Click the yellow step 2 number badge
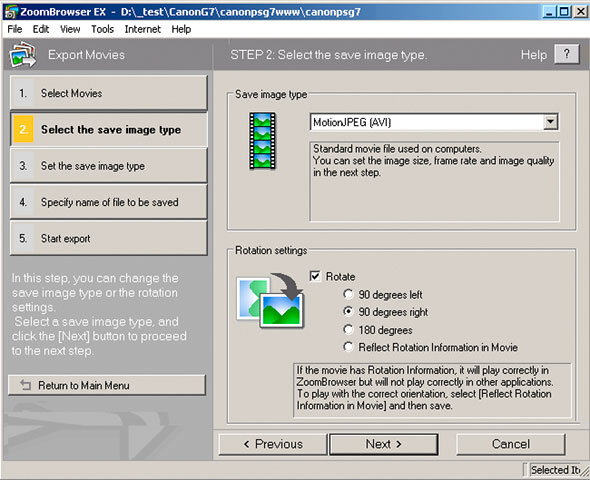 tap(23, 129)
